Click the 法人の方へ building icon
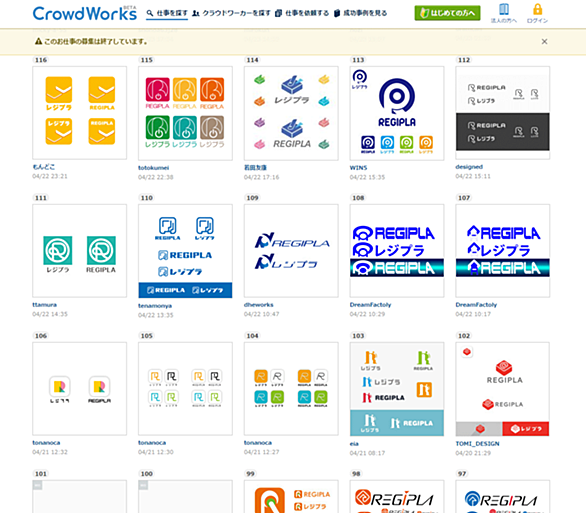This screenshot has height=513, width=586. [x=504, y=9]
